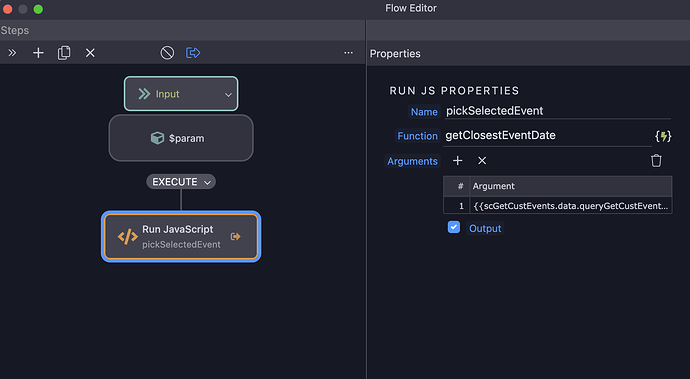
Task: Expand the Input step dropdown chevron
Action: [x=228, y=95]
